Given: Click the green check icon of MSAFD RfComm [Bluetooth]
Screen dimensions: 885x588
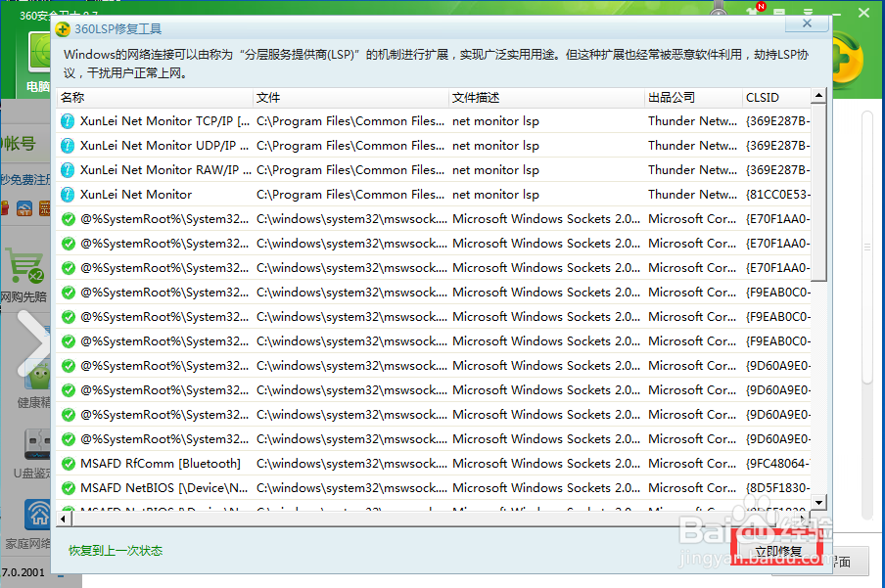Looking at the screenshot, I should [x=69, y=464].
